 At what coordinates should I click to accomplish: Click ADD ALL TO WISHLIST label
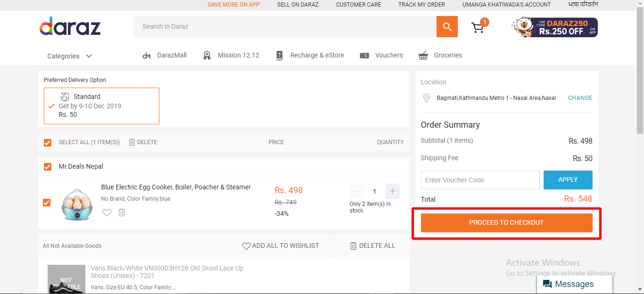[x=286, y=246]
